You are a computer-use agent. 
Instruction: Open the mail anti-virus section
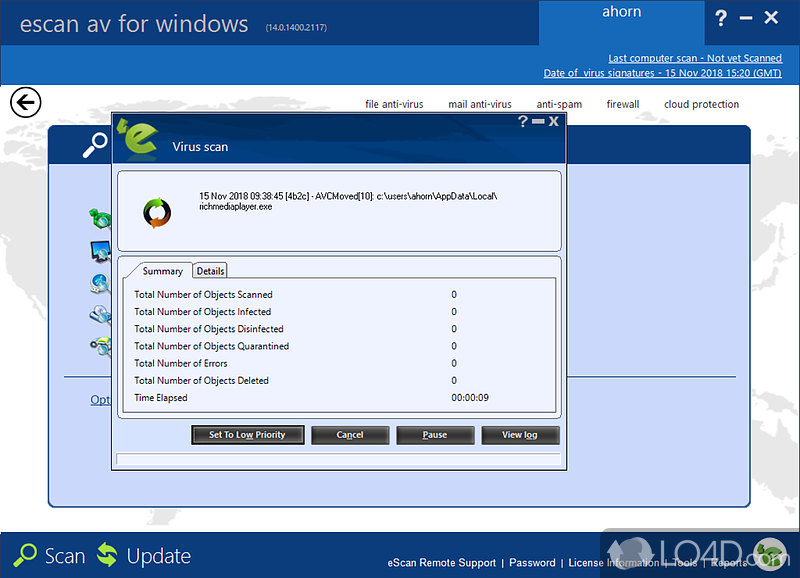pos(480,104)
